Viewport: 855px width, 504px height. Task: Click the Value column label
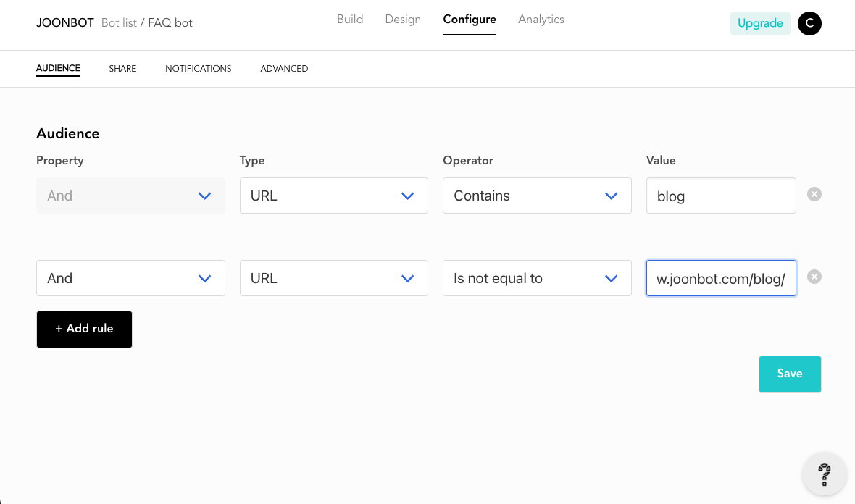[661, 161]
